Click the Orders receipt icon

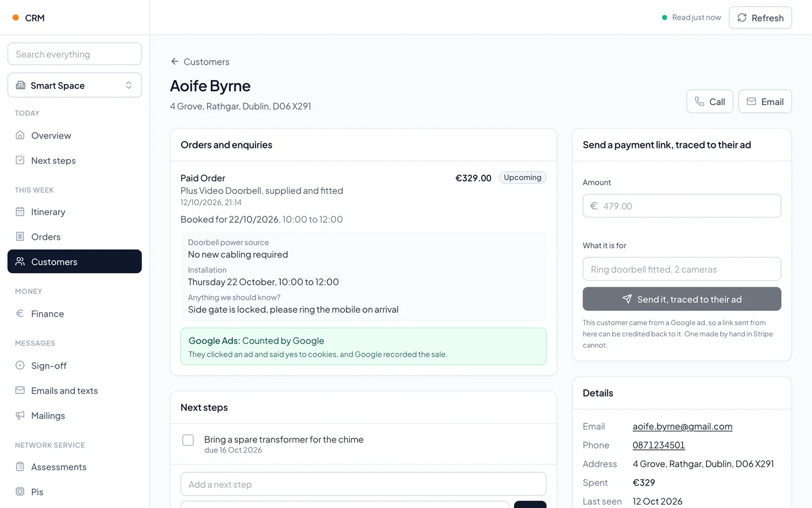click(x=20, y=237)
